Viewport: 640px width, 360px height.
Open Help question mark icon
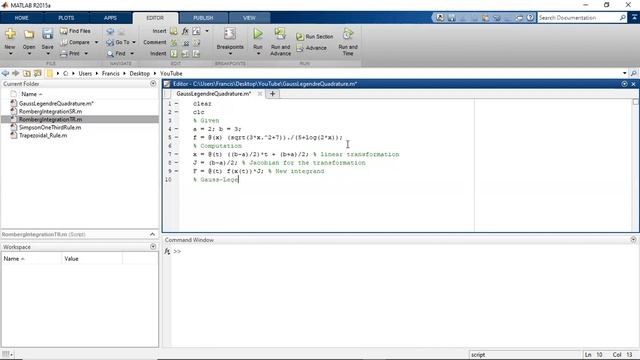tap(530, 18)
